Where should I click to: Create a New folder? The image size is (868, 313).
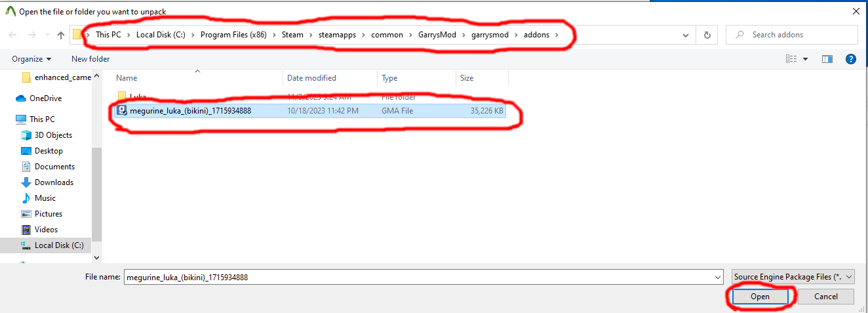point(90,59)
